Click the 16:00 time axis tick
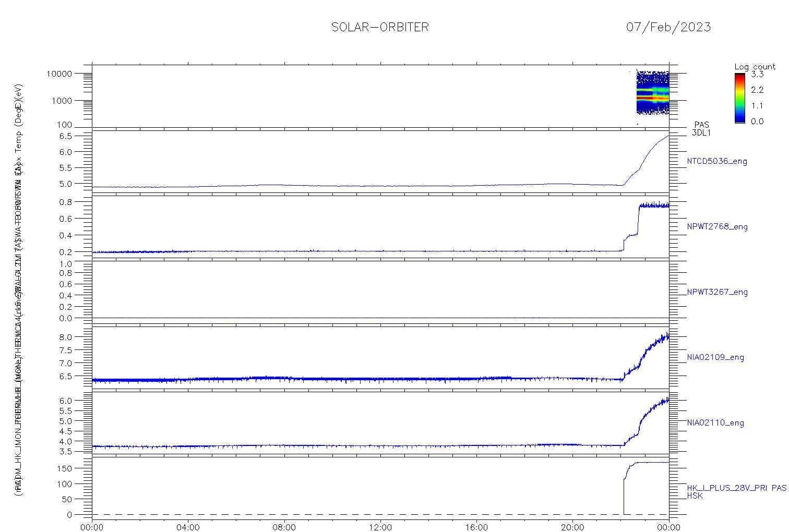Screen dimensions: 789x532 click(476, 527)
